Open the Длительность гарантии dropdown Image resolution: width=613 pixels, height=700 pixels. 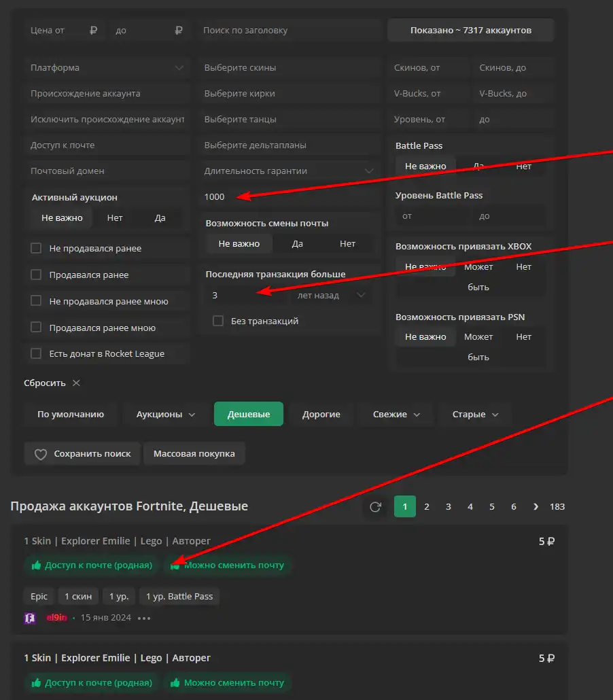369,171
